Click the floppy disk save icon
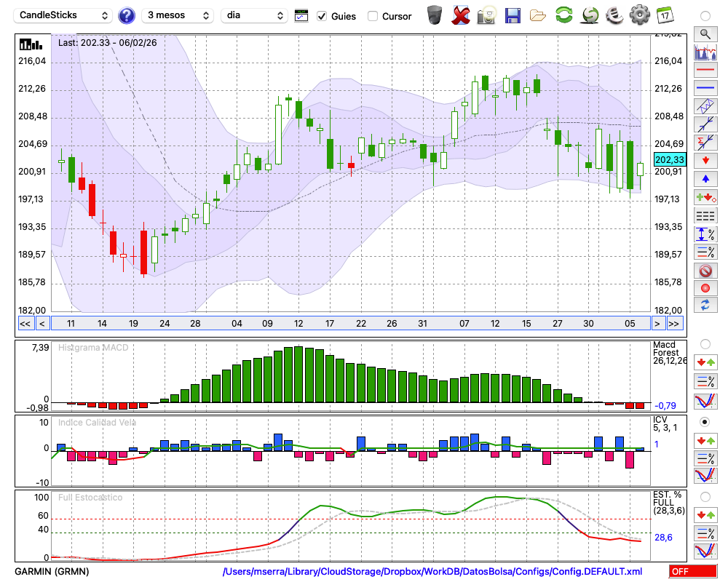The image size is (728, 582). click(513, 15)
